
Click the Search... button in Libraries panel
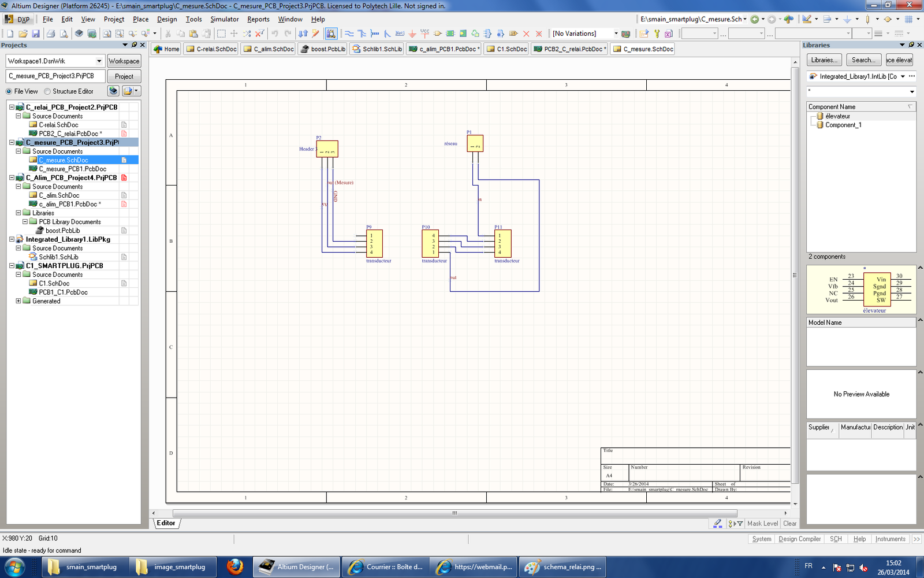click(x=863, y=60)
